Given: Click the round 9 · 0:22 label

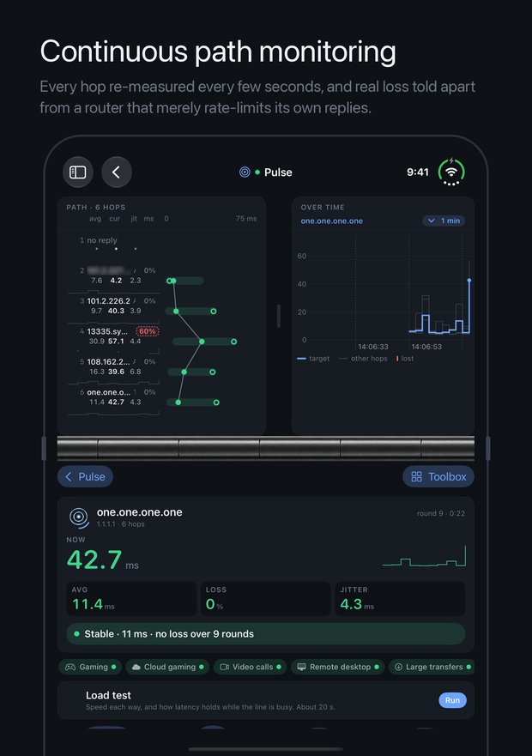Looking at the screenshot, I should pos(441,513).
